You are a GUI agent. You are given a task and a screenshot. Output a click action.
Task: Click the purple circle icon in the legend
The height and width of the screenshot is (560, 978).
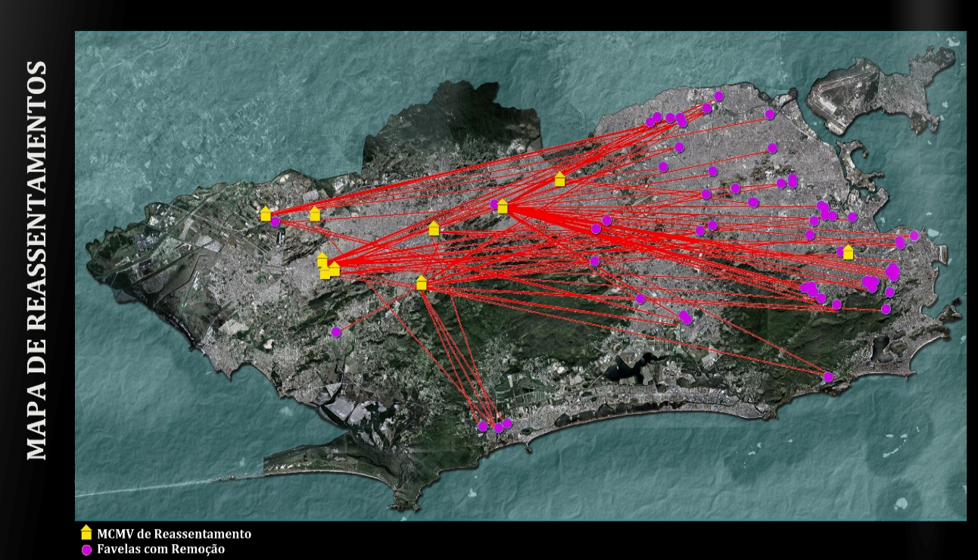click(86, 550)
